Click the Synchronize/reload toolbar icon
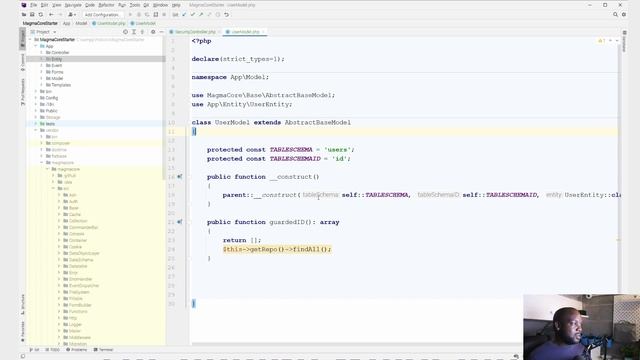 [x=40, y=15]
